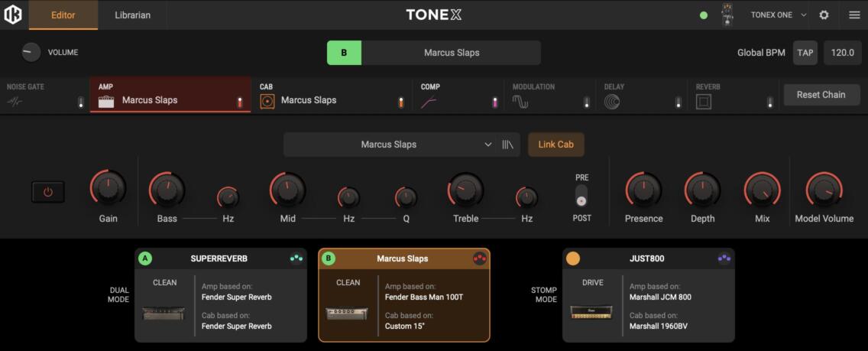Image resolution: width=868 pixels, height=351 pixels.
Task: Toggle the Reverb block on/off switch
Action: [x=769, y=102]
